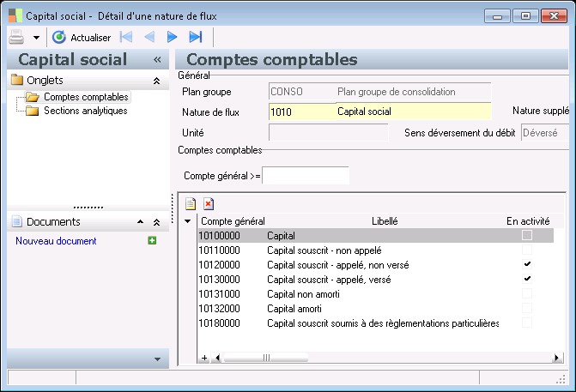Viewport: 576px width, 392px height.
Task: Sort by En activité column header
Action: click(x=528, y=221)
